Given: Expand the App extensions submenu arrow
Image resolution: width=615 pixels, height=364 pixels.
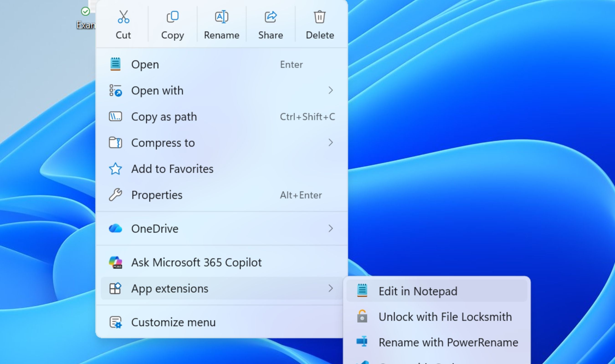Looking at the screenshot, I should click(x=331, y=288).
